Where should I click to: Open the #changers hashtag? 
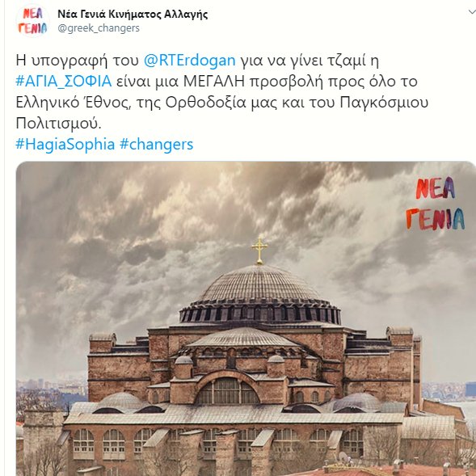click(x=156, y=145)
